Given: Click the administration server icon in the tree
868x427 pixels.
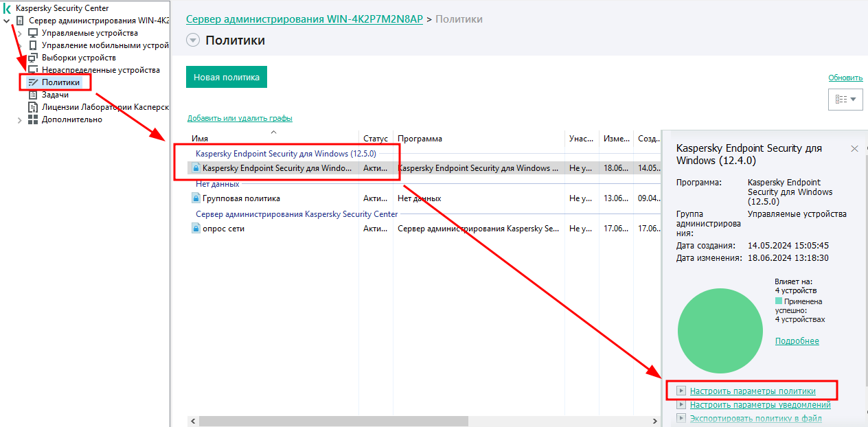Looking at the screenshot, I should [x=20, y=21].
